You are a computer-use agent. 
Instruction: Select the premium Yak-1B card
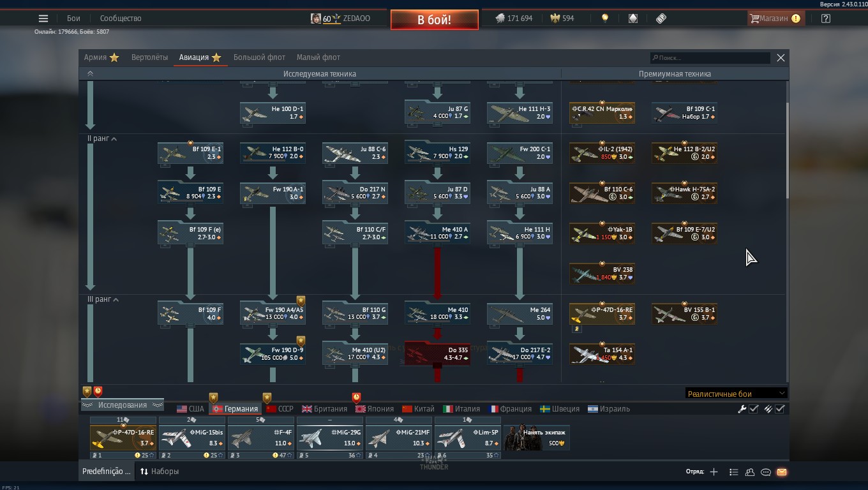[x=602, y=234]
